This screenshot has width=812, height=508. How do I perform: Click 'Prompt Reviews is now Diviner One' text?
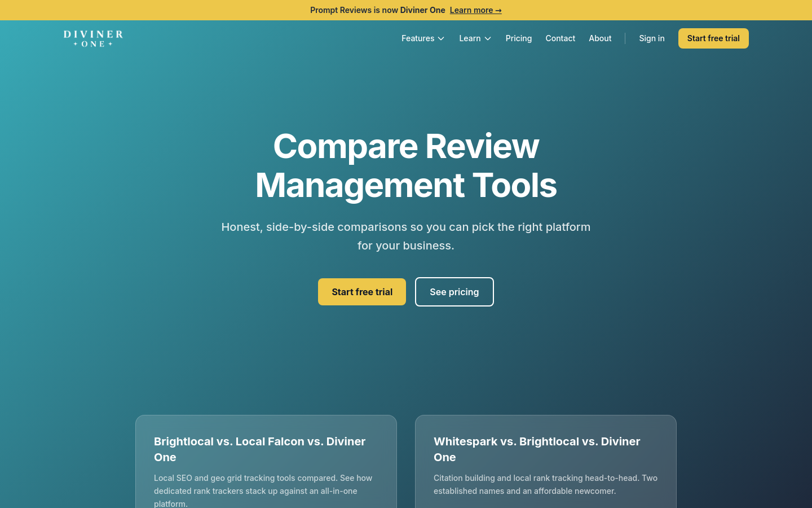378,10
